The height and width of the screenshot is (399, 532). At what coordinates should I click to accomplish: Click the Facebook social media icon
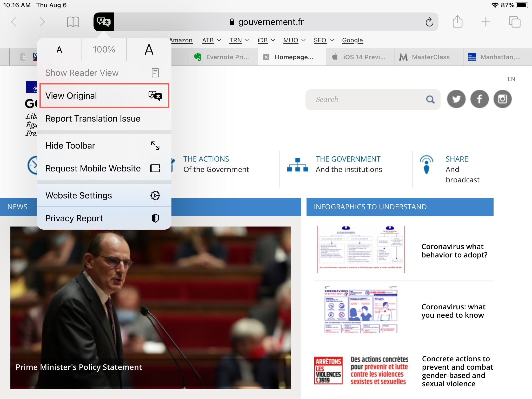[x=479, y=99]
